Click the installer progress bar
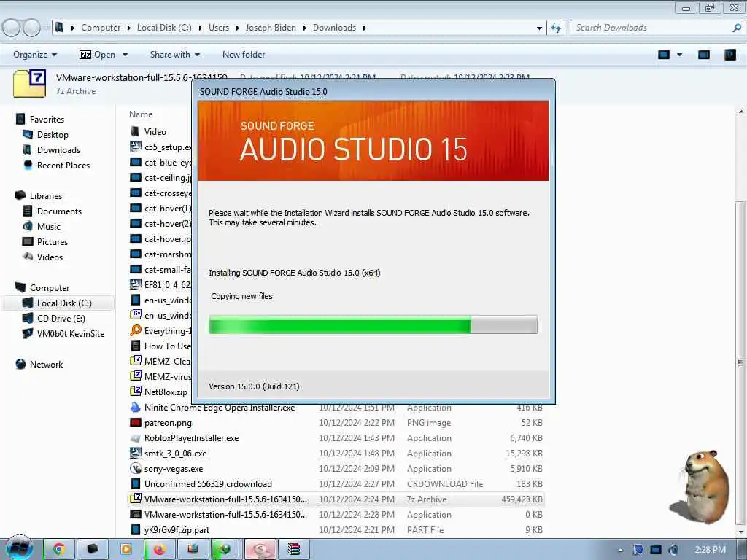The image size is (747, 560). [373, 324]
